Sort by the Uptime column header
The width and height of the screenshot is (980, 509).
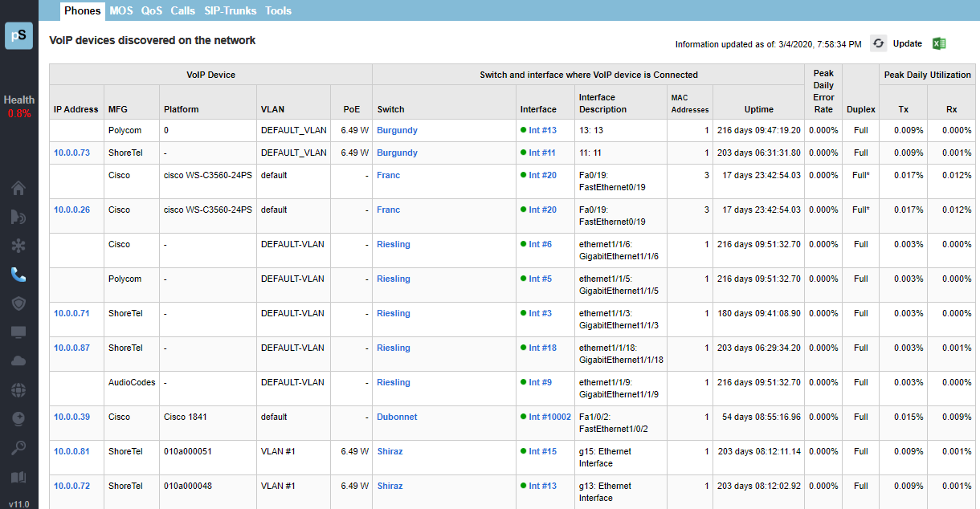coord(758,109)
